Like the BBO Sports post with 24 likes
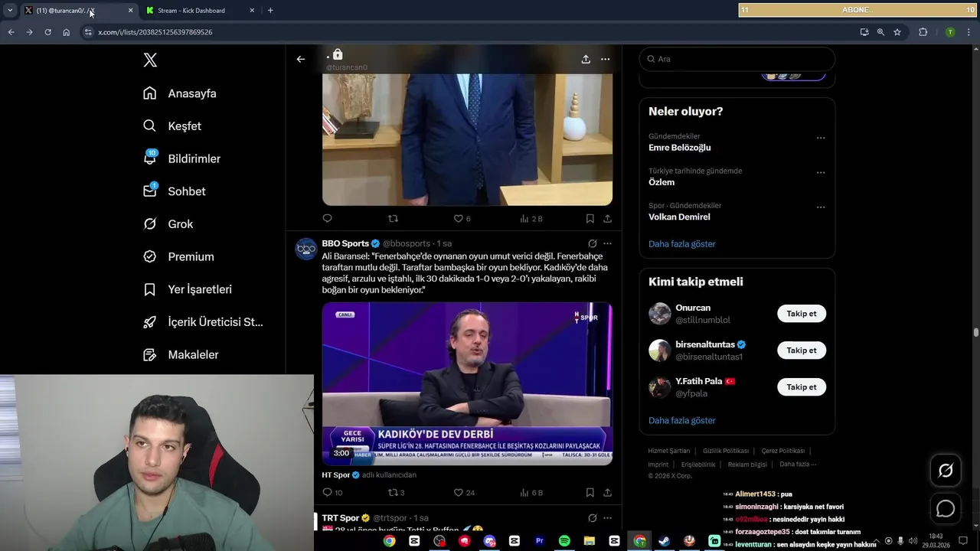Screen dimensions: 980x551 [464, 493]
